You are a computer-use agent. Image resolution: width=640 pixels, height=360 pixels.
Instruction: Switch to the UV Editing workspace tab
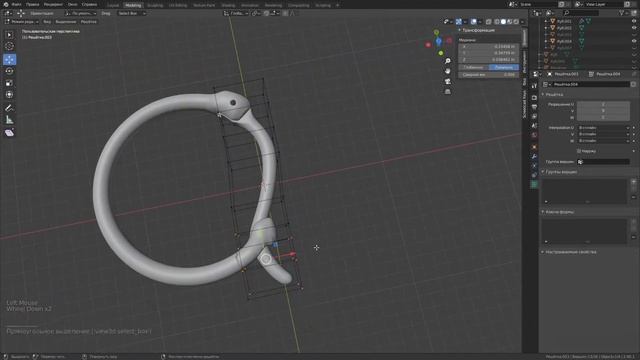(178, 5)
